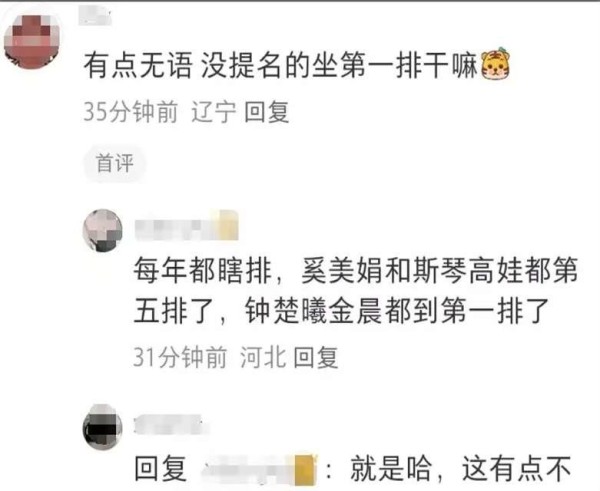Select the comment starting with 有点无语
600x491 pixels.
point(297,64)
